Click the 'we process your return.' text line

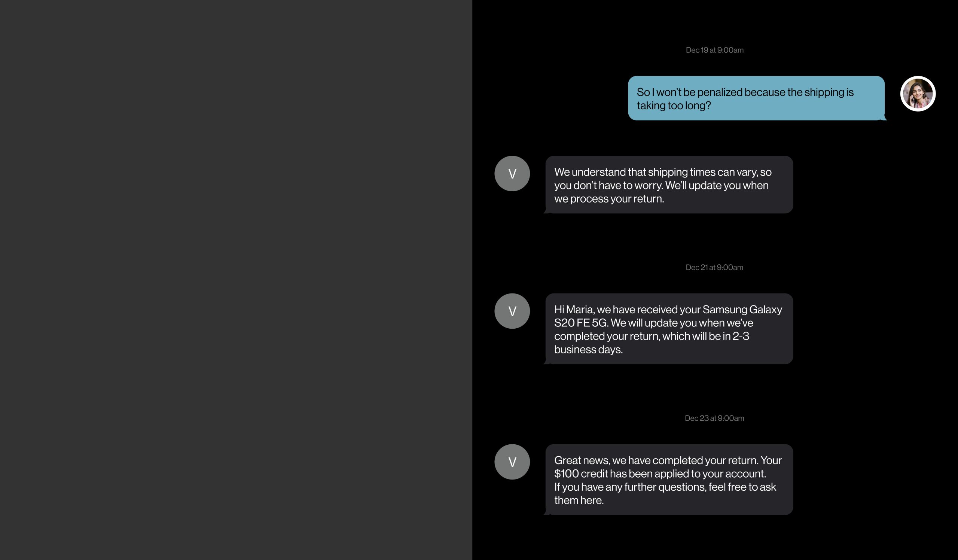tap(608, 199)
